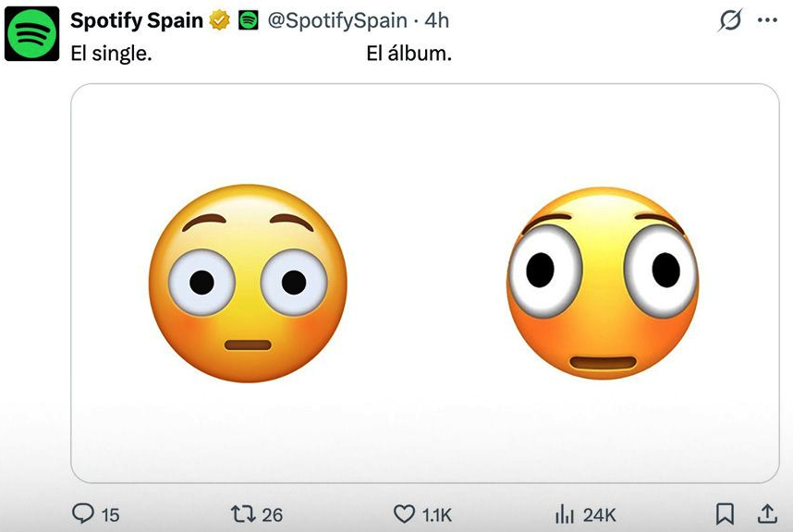Open the post via 4h timestamp
793x532 pixels.
click(x=436, y=20)
